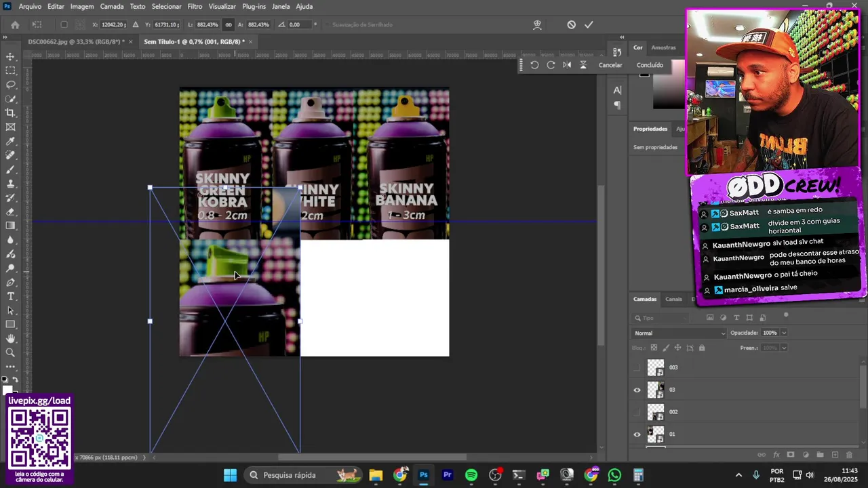Hide layer 03 using its eye icon
The height and width of the screenshot is (488, 868).
[x=637, y=390]
